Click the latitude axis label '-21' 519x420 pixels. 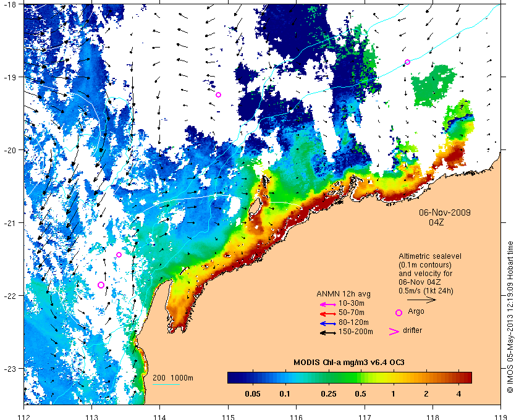(x=9, y=223)
